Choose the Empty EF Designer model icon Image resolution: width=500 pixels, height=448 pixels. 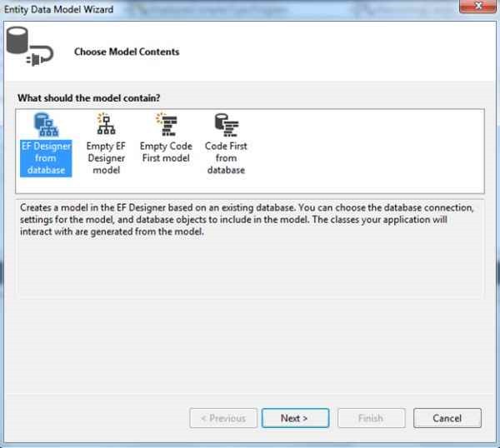coord(106,123)
